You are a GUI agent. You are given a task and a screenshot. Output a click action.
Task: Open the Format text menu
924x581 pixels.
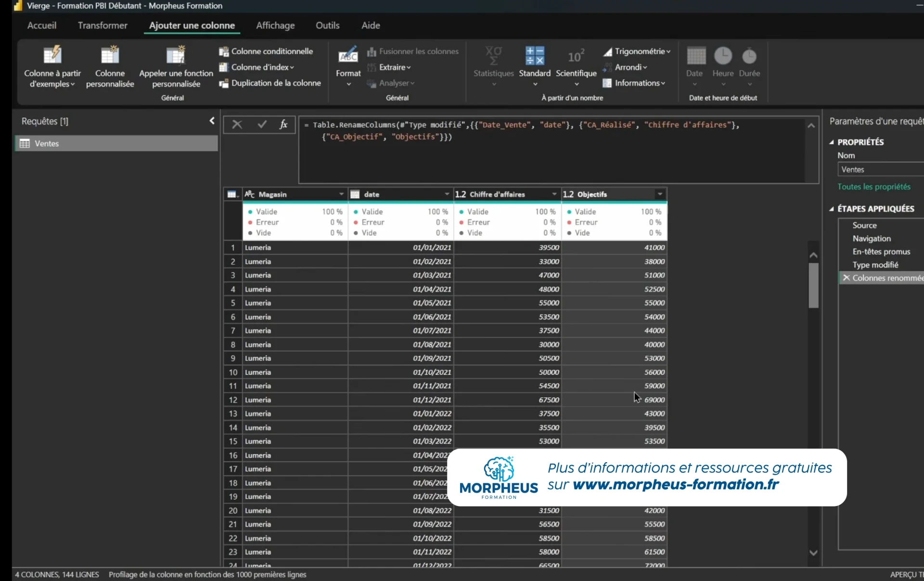coord(348,67)
